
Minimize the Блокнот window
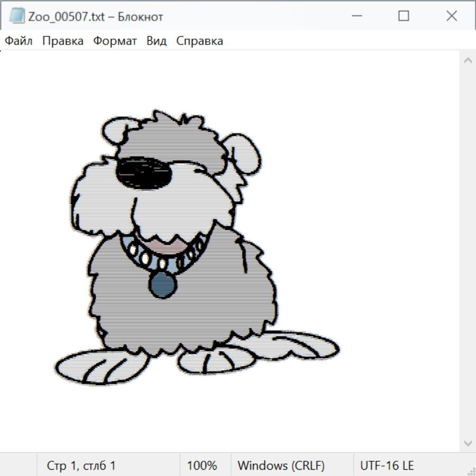(355, 16)
